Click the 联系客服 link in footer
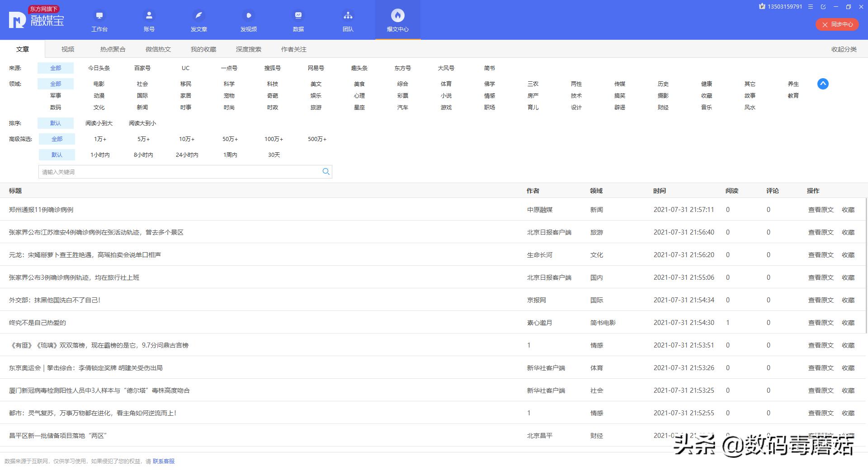Image resolution: width=868 pixels, height=470 pixels. pos(164,461)
